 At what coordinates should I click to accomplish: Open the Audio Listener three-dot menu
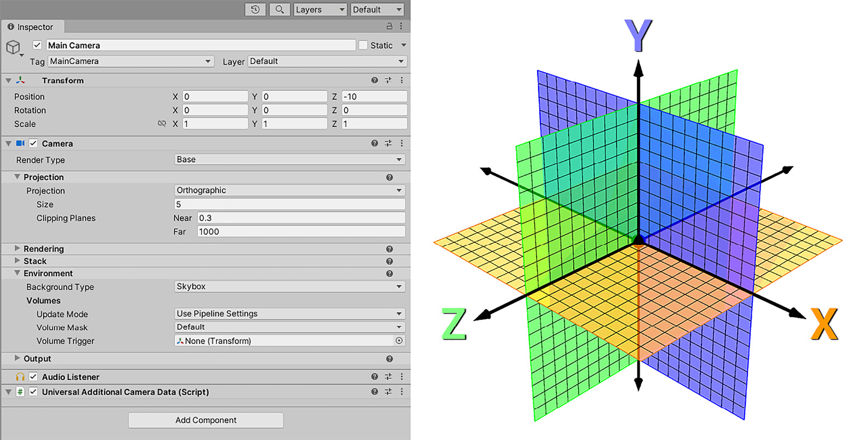[x=402, y=376]
